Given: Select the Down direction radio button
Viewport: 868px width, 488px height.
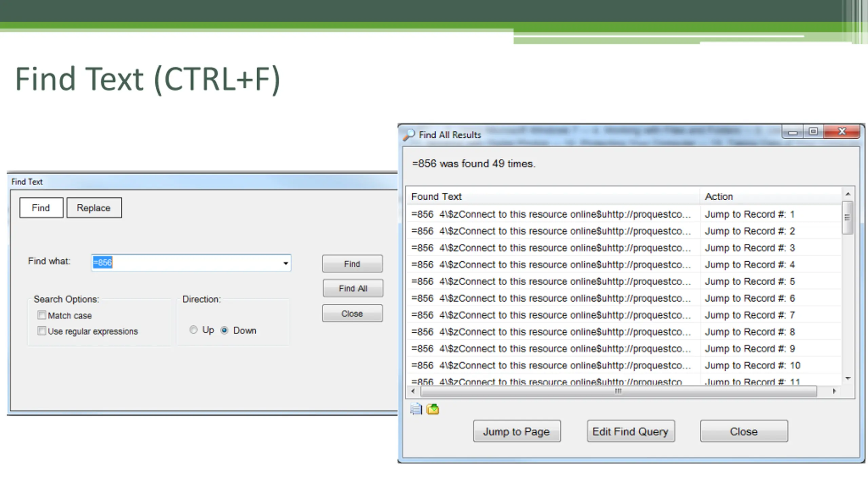Looking at the screenshot, I should tap(224, 330).
